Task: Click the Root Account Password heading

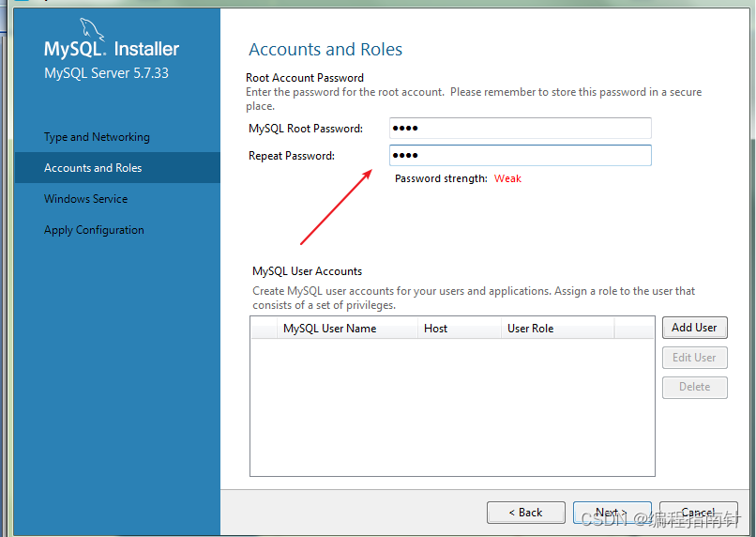Action: tap(305, 78)
